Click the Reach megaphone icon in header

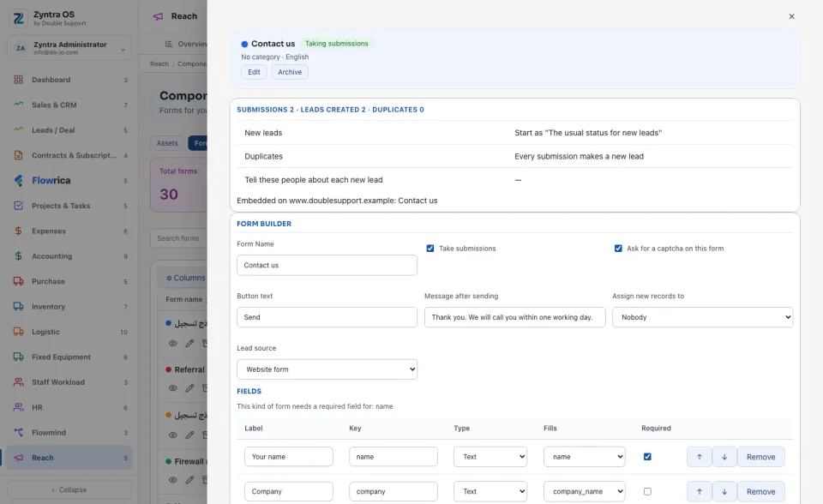click(x=158, y=16)
